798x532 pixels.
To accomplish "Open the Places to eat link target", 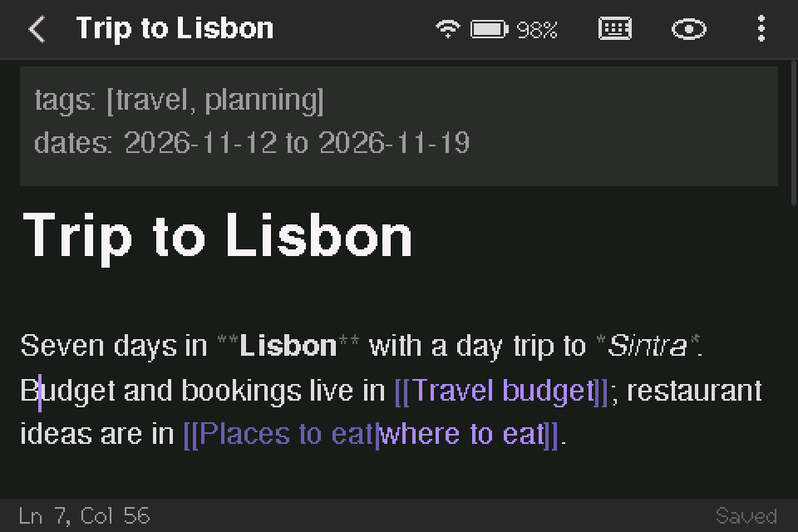I will pyautogui.click(x=287, y=435).
